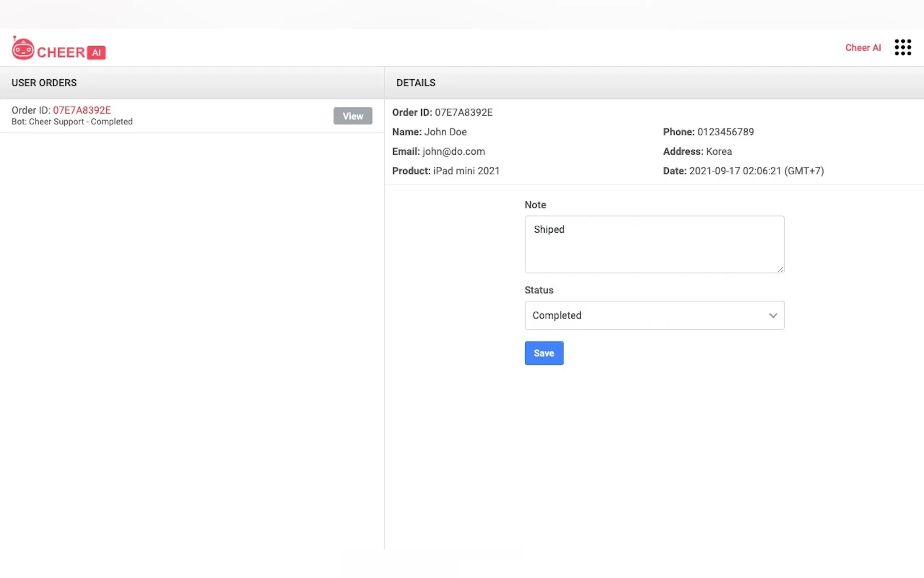Click the Cheer AI robot logo icon

pyautogui.click(x=23, y=48)
